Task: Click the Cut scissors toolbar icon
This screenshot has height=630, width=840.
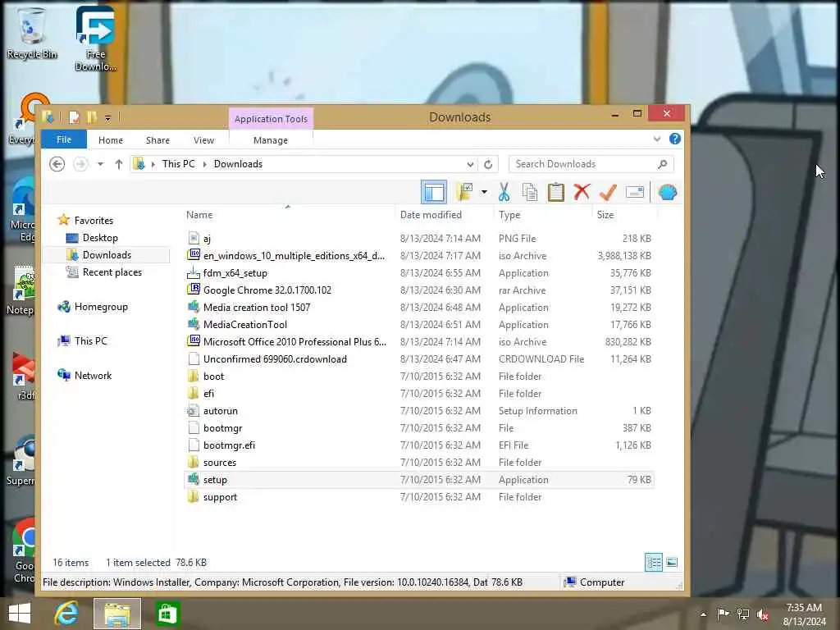Action: 504,192
